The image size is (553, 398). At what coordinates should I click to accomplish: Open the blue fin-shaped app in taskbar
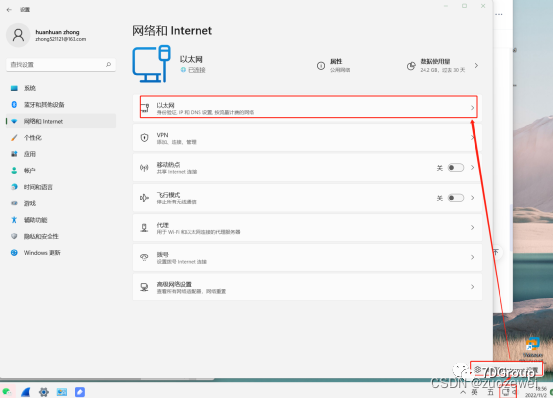point(26,392)
